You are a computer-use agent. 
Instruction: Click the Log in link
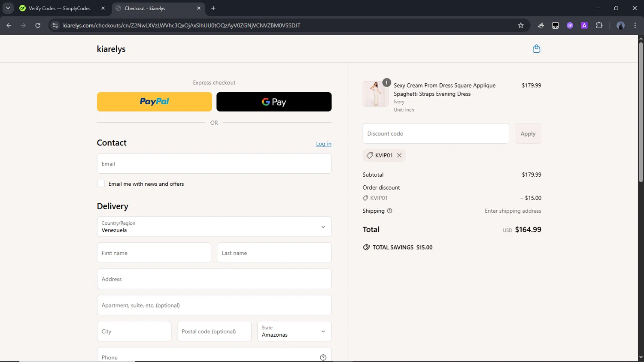click(x=323, y=144)
